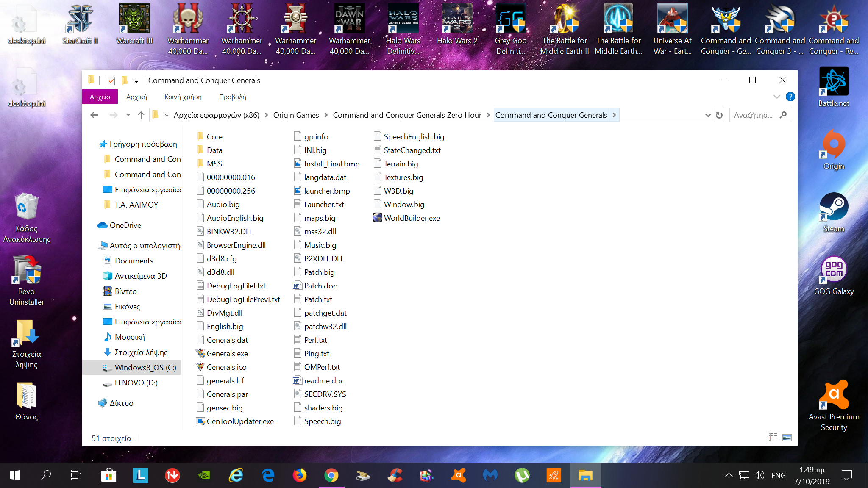The image size is (868, 488).
Task: Select the SECDRV.SYS file
Action: [x=320, y=394]
